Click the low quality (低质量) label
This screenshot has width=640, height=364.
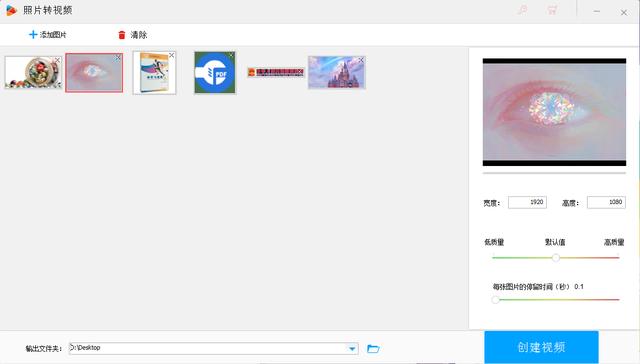point(494,242)
